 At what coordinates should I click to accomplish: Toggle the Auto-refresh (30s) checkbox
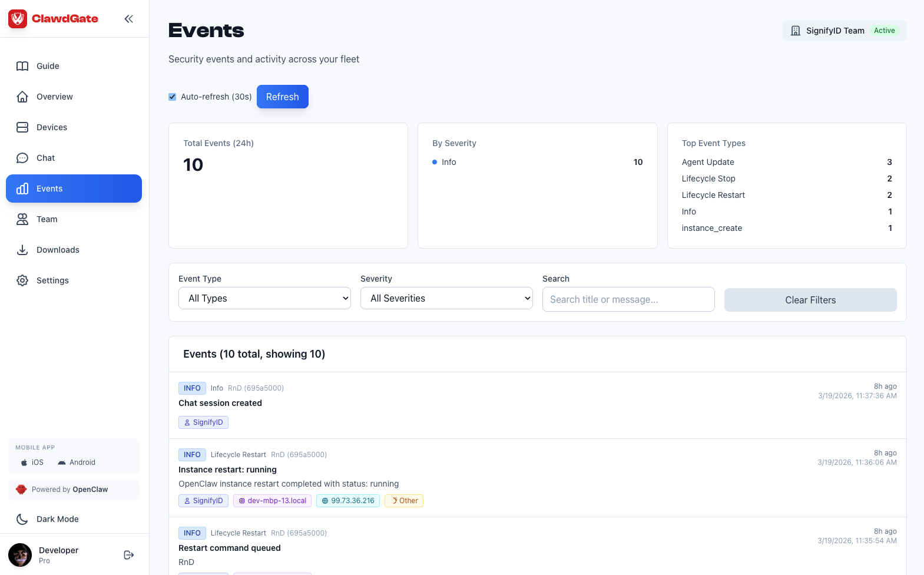pos(173,97)
